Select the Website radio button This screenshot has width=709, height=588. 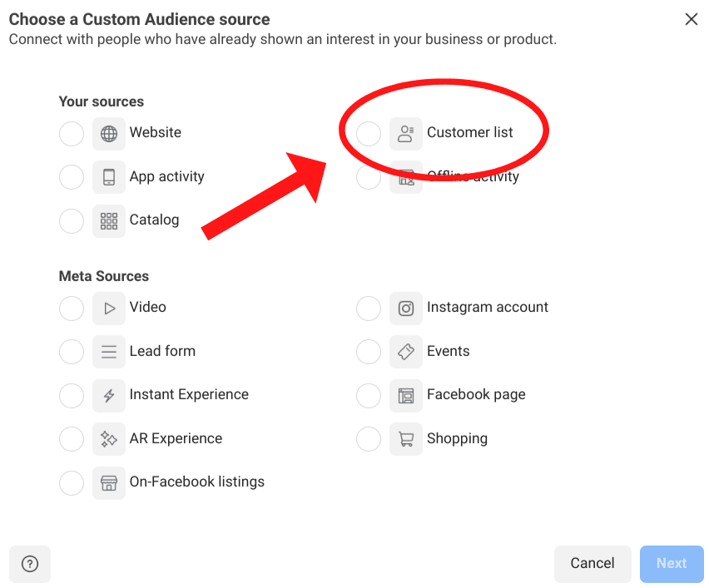click(72, 133)
